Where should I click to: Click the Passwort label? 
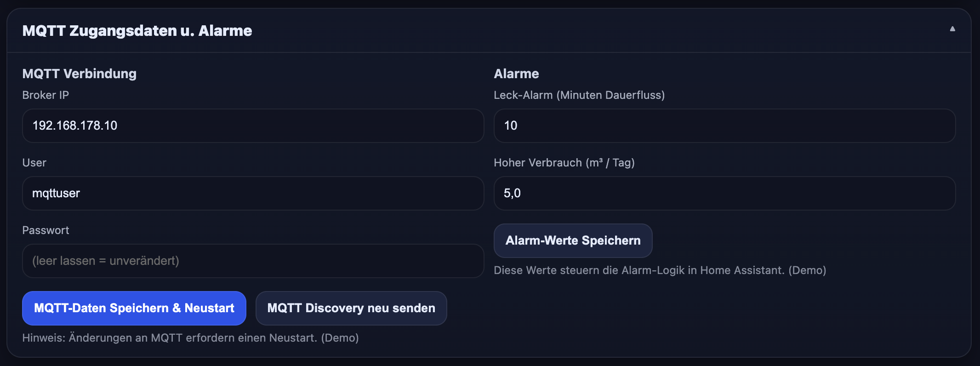(x=46, y=230)
